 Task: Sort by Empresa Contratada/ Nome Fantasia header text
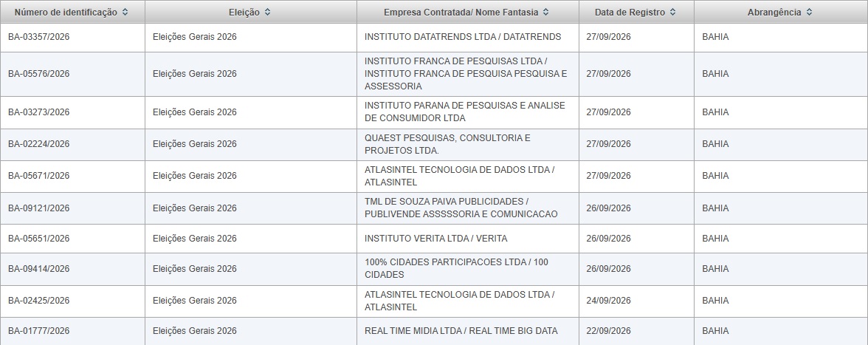coord(461,12)
